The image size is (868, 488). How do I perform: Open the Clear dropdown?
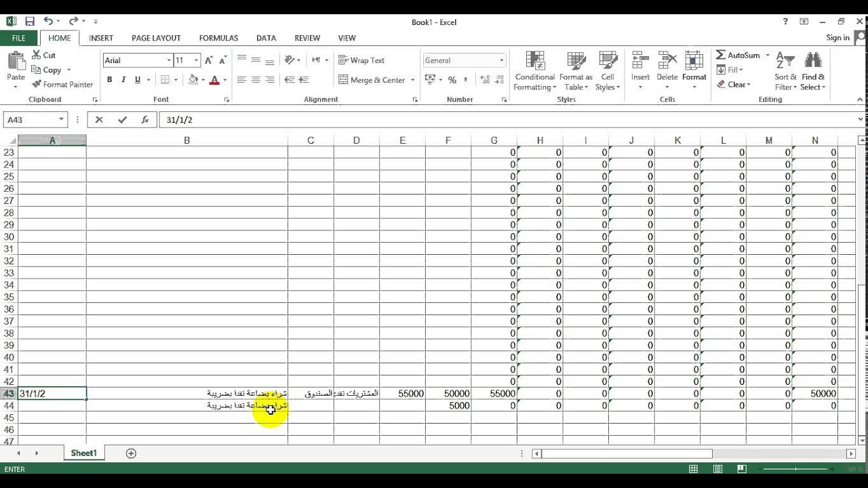pos(734,85)
